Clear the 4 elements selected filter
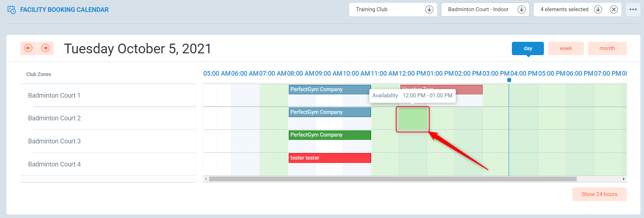This screenshot has width=644, height=218. coord(614,9)
